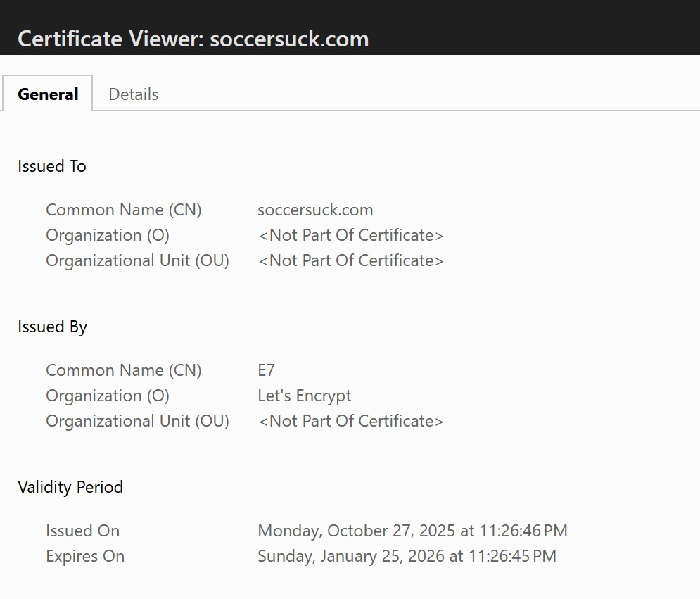700x599 pixels.
Task: Click the October 27, 2025 issue date
Action: tap(412, 531)
